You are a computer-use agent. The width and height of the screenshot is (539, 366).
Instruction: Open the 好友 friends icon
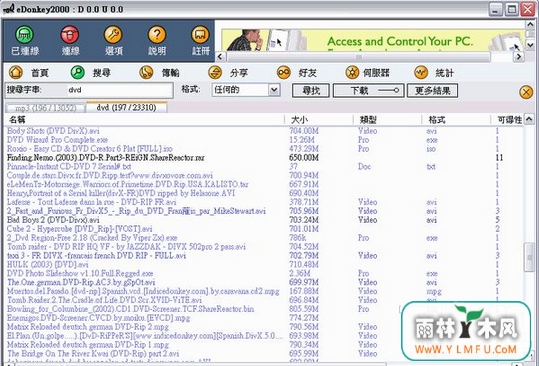[284, 73]
